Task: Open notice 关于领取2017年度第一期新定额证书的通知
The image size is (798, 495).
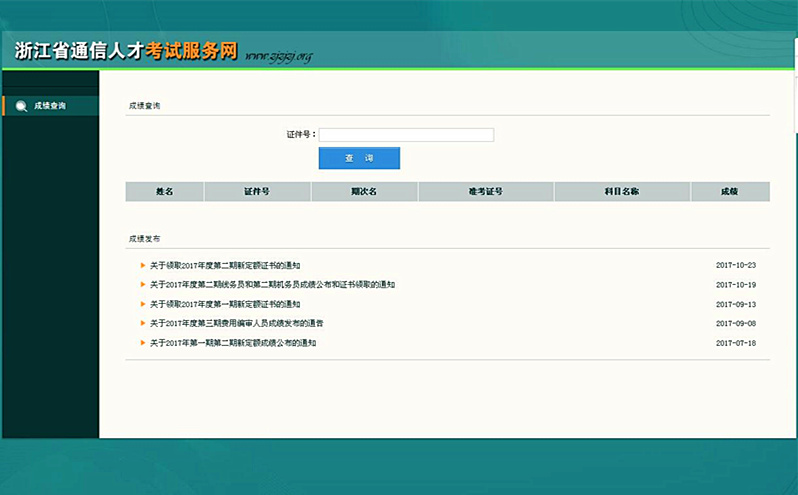Action: click(x=225, y=303)
